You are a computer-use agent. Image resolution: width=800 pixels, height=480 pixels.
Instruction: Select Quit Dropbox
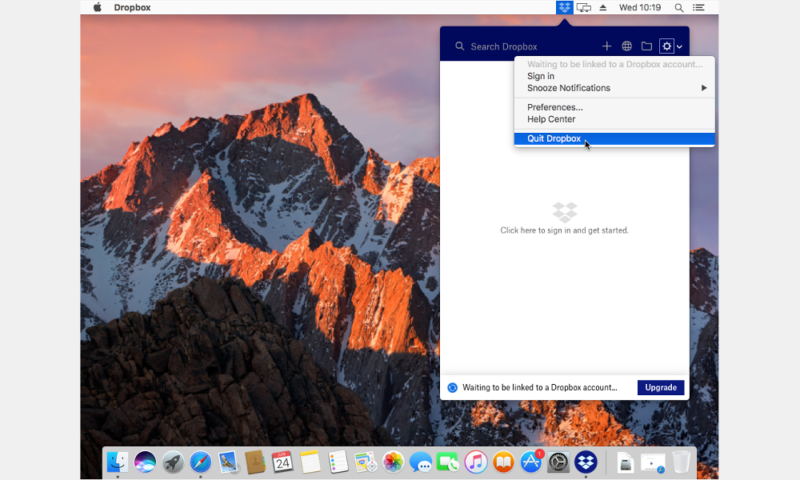(x=614, y=139)
